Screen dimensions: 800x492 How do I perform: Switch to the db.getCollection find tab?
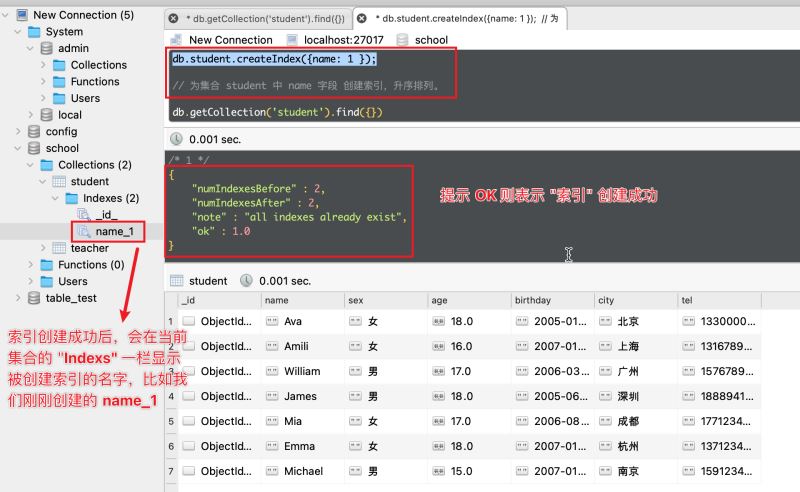(x=263, y=18)
